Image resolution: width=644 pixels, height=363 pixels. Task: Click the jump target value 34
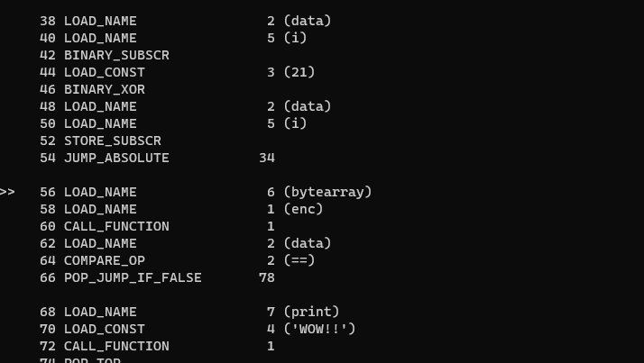[x=266, y=158]
